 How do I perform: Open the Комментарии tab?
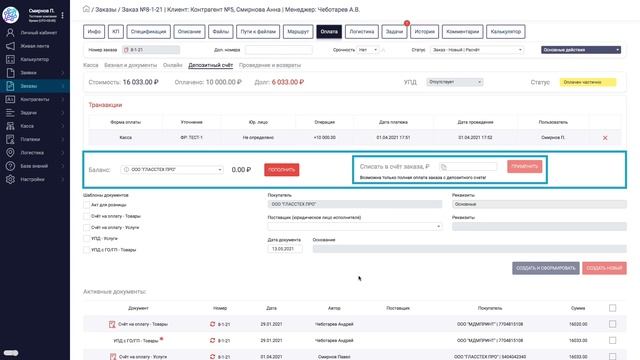tap(462, 31)
